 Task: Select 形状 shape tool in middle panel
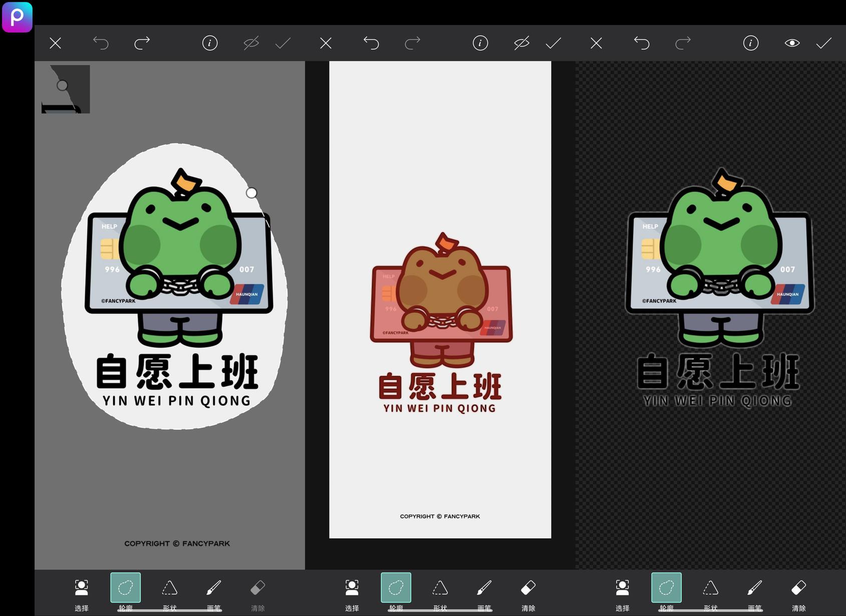point(440,594)
